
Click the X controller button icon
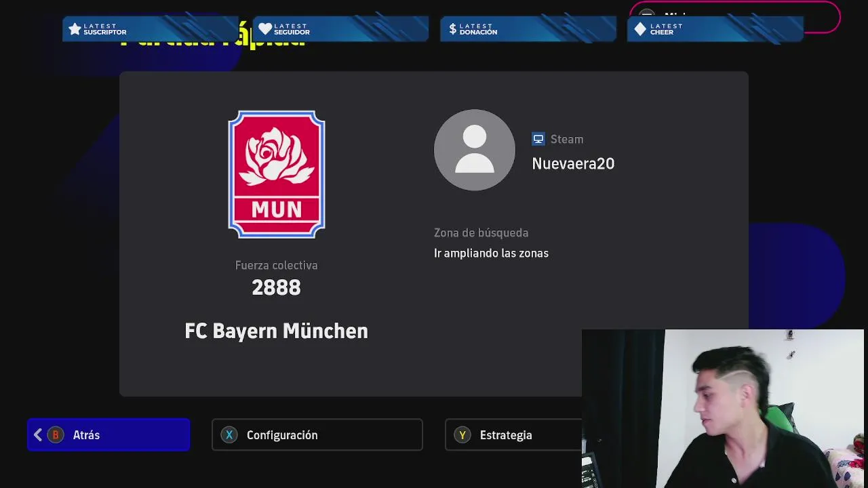click(x=229, y=435)
